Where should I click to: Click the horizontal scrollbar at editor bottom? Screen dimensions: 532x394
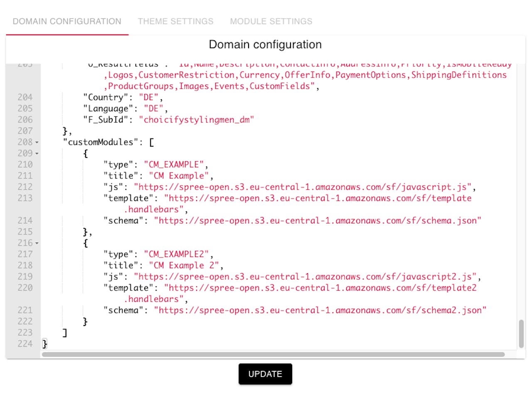pyautogui.click(x=273, y=355)
